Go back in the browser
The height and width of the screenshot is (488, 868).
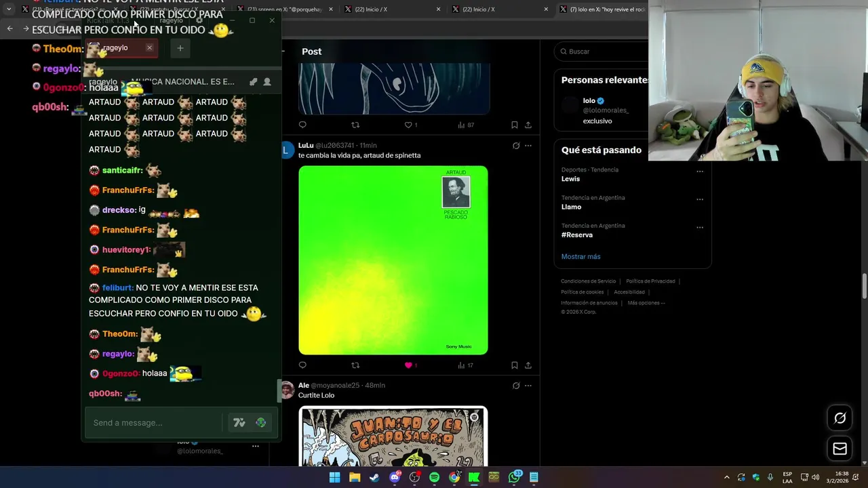click(x=9, y=28)
